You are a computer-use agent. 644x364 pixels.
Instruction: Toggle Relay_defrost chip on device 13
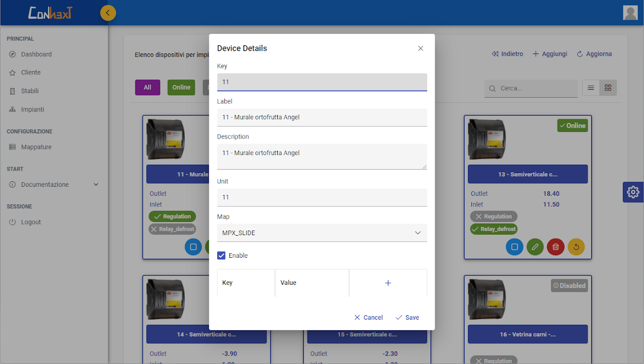point(494,229)
